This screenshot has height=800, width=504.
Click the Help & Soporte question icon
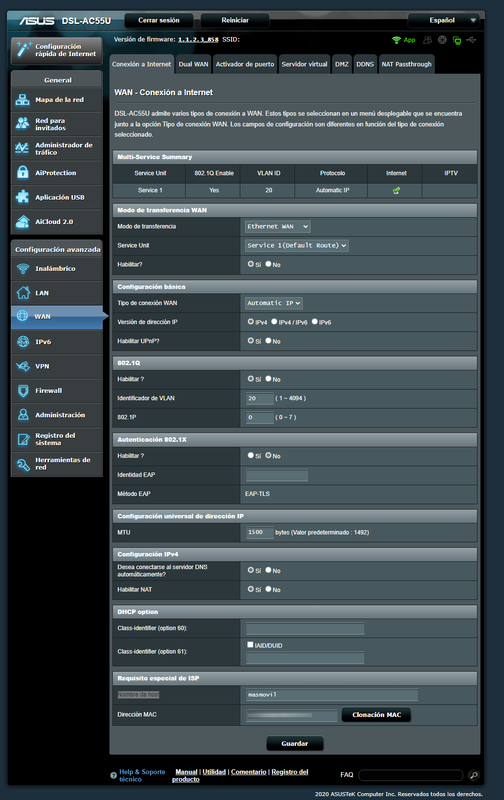pos(113,776)
